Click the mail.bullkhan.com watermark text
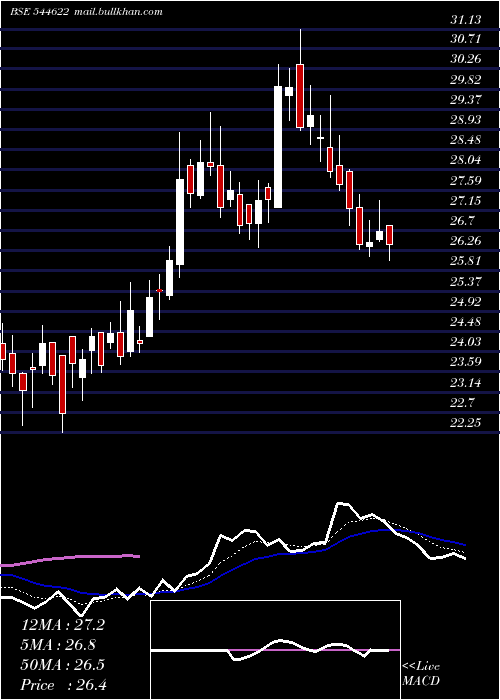Screen dimensions: 500x700 tap(117, 12)
